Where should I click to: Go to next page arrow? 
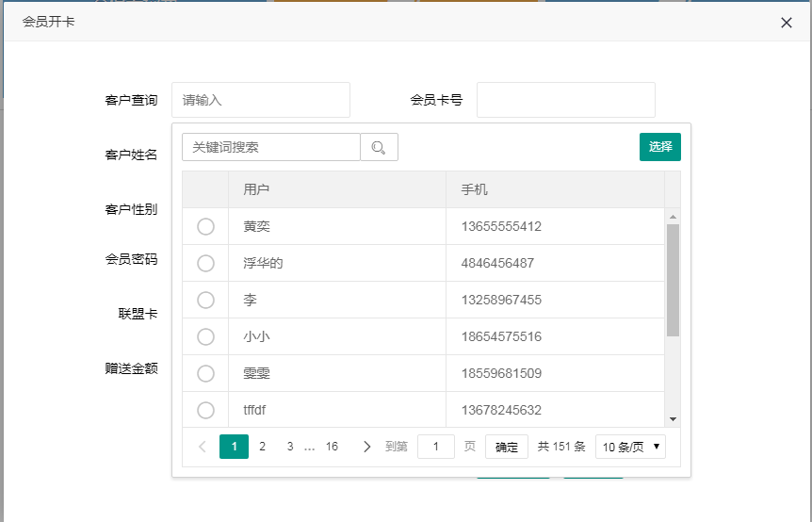(x=366, y=447)
